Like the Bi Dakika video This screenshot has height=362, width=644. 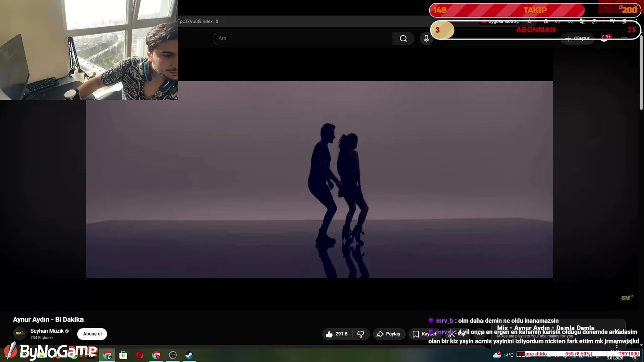pyautogui.click(x=337, y=334)
